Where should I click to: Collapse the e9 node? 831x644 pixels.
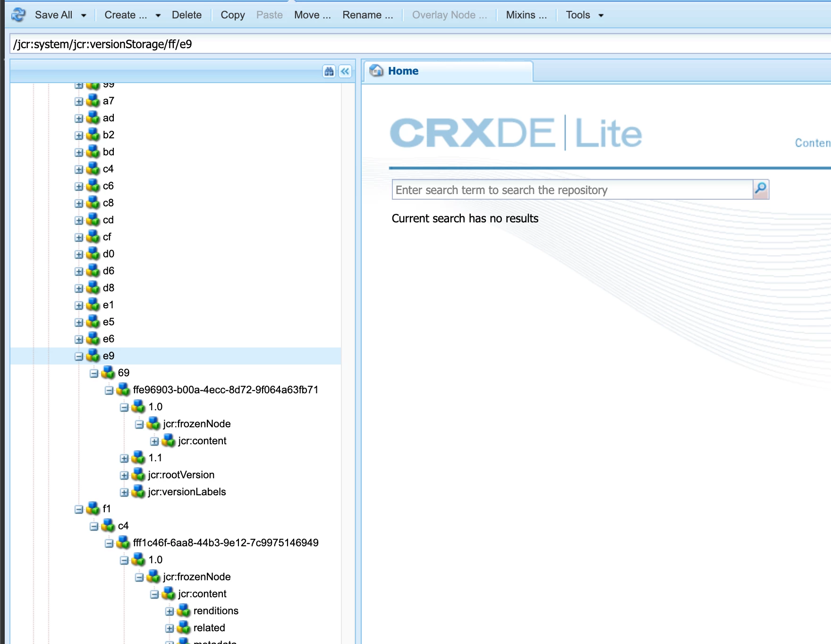point(79,356)
